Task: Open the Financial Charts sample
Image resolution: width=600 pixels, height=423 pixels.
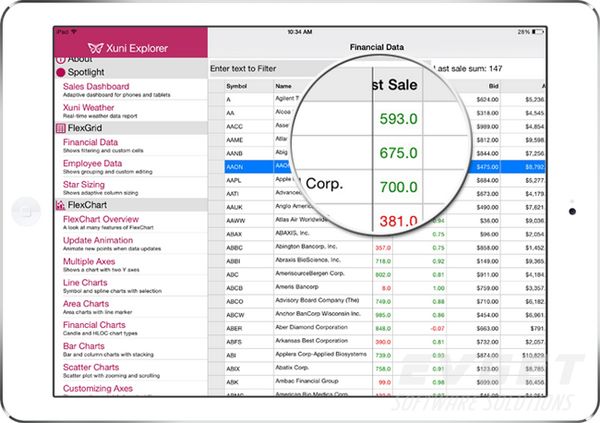Action: pos(131,328)
